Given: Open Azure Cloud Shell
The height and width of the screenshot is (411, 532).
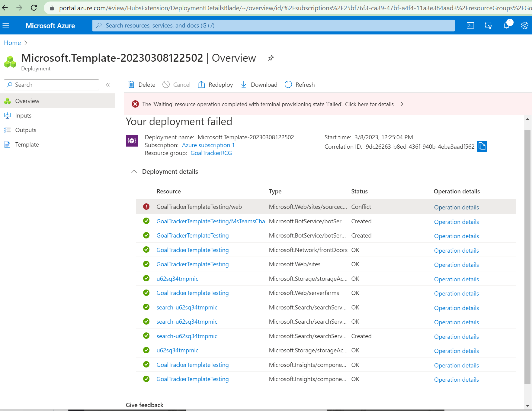Looking at the screenshot, I should pos(470,25).
